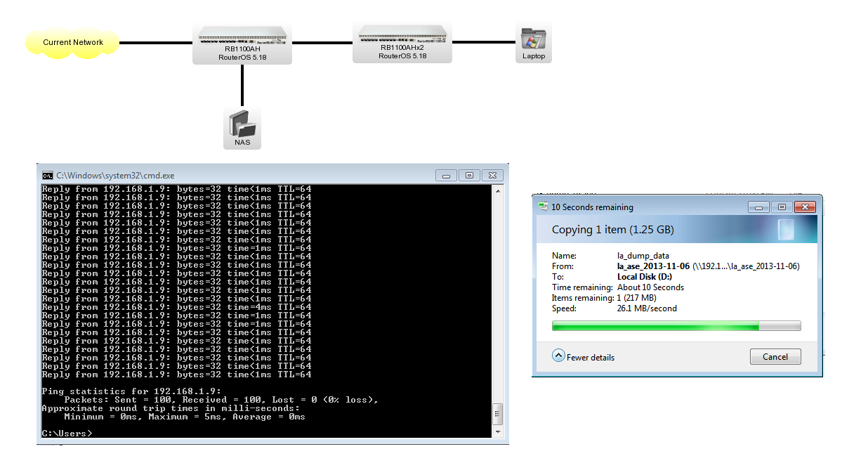This screenshot has height=475, width=868.
Task: Select the Current Network cloud icon
Action: [71, 42]
